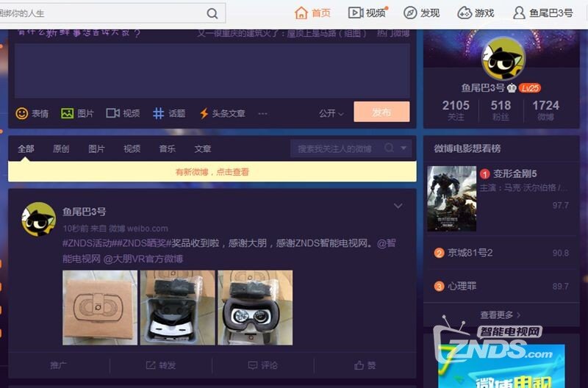Click the feed search magnifier icon
This screenshot has width=588, height=388.
390,148
